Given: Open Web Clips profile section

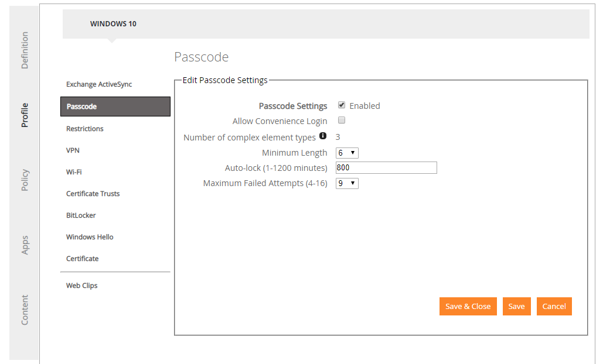Looking at the screenshot, I should 81,286.
